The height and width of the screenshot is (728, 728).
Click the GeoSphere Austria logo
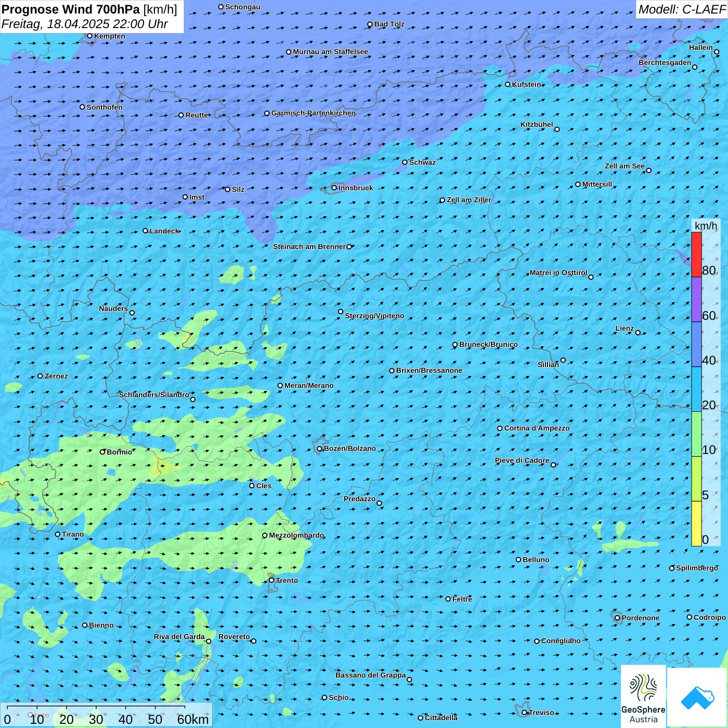pyautogui.click(x=643, y=696)
